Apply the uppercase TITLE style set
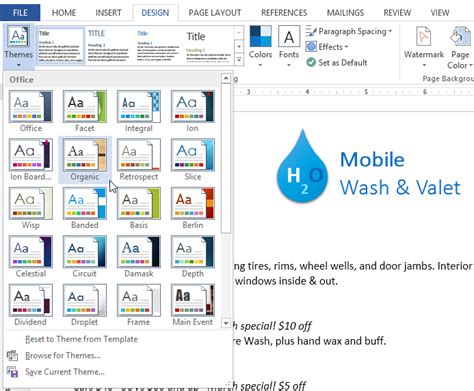This screenshot has height=391, width=474. [109, 46]
